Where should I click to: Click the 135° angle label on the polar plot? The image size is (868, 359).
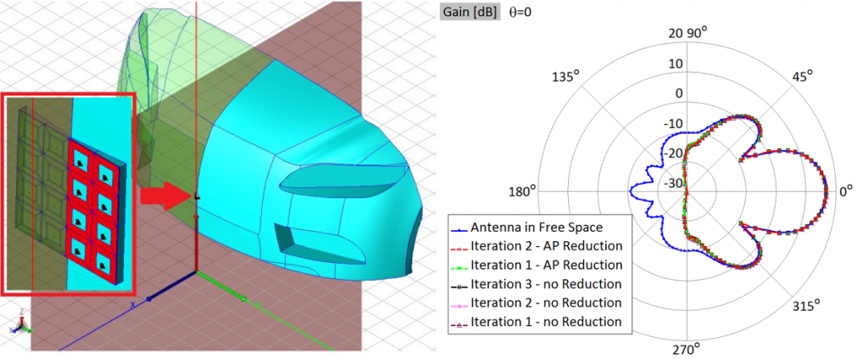[x=564, y=76]
